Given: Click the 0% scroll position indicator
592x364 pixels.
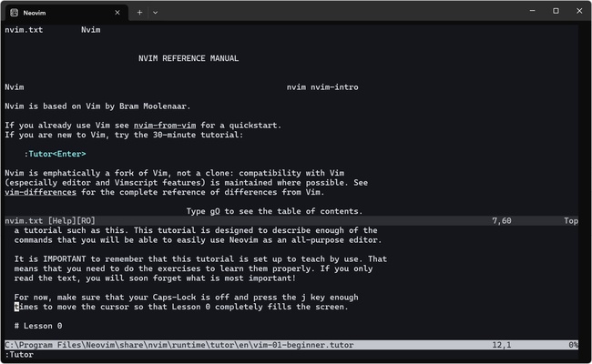Looking at the screenshot, I should coord(574,345).
